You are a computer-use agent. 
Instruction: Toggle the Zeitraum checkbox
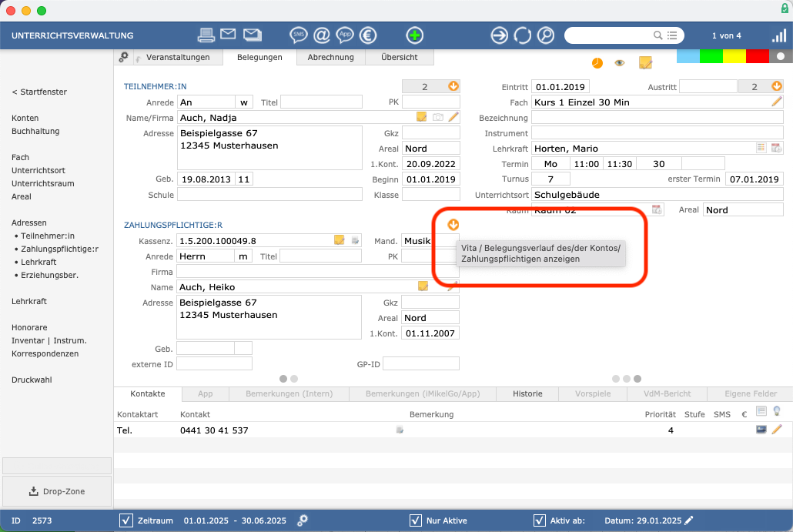pyautogui.click(x=126, y=520)
